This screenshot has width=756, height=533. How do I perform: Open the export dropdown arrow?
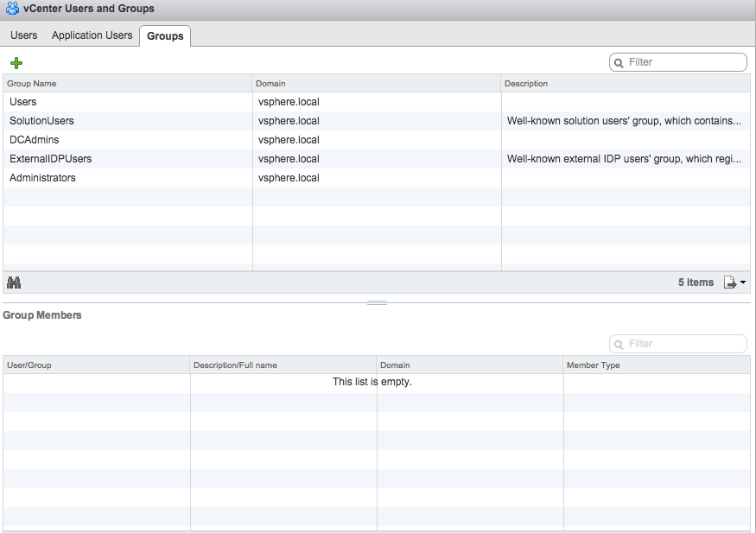pyautogui.click(x=743, y=282)
